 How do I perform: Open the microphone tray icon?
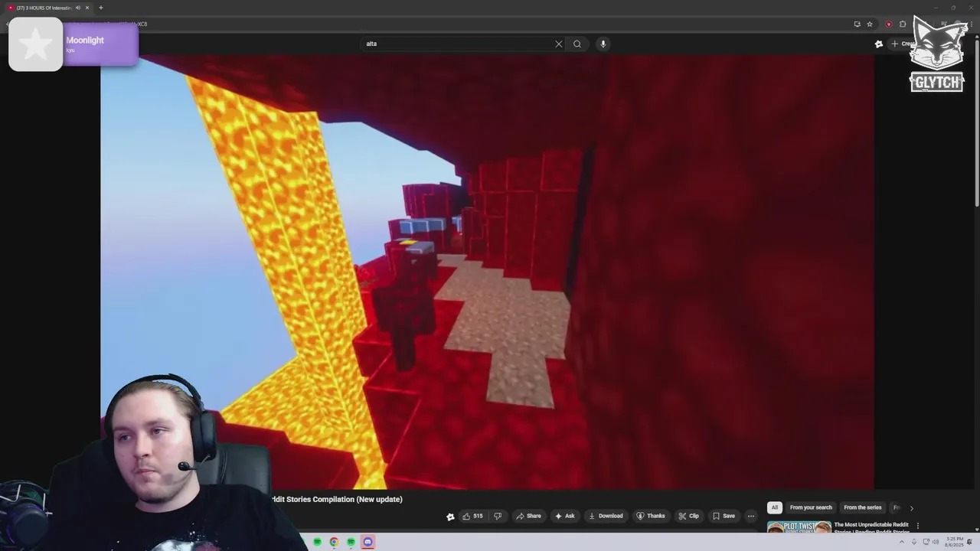click(913, 542)
